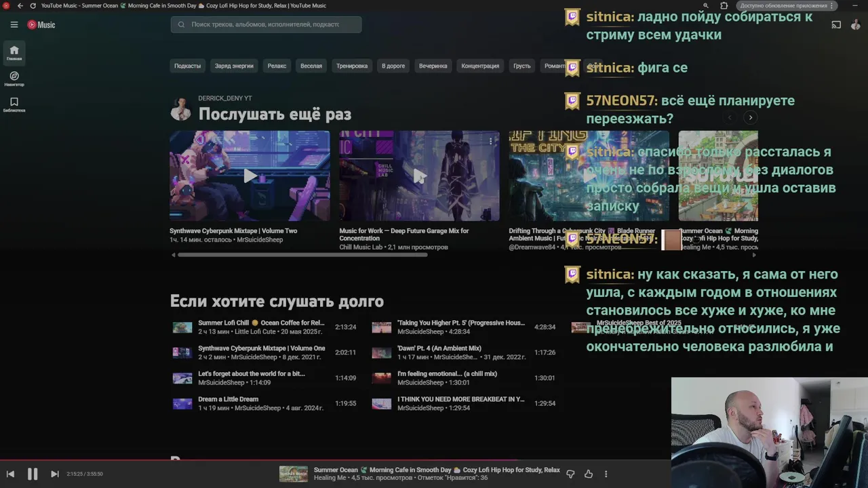868x488 pixels.
Task: Click the search field for tracks and albums
Action: (266, 24)
